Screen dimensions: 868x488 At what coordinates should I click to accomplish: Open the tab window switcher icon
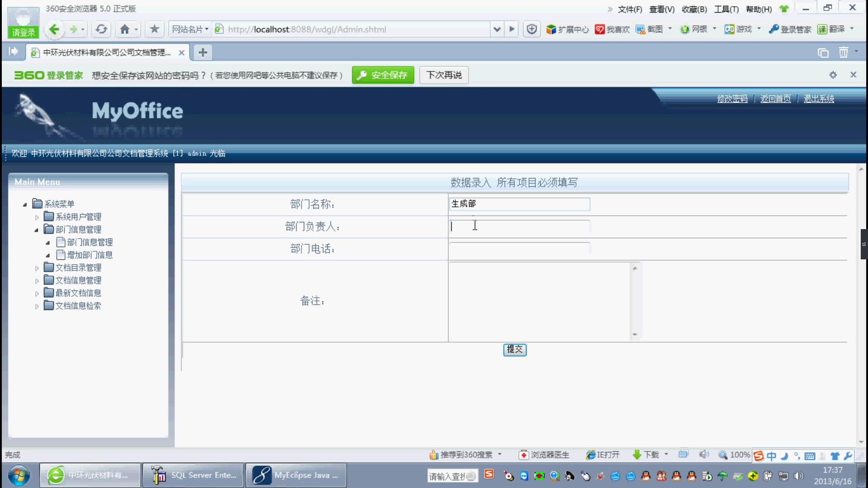[823, 53]
